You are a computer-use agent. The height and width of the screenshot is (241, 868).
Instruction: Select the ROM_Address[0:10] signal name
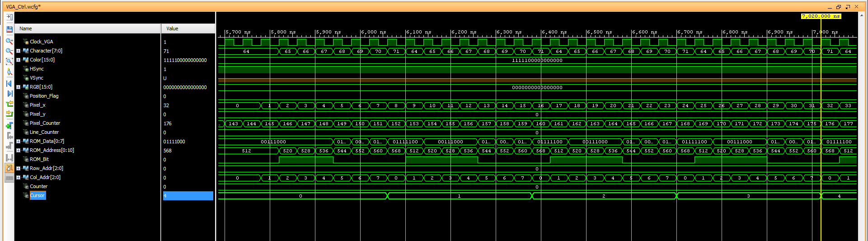click(x=52, y=150)
